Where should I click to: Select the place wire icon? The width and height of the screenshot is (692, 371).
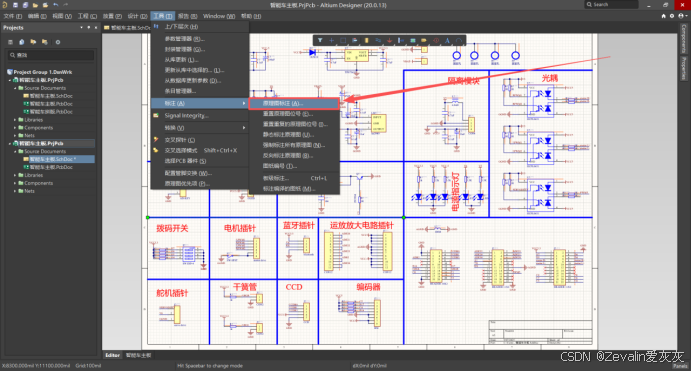point(378,40)
